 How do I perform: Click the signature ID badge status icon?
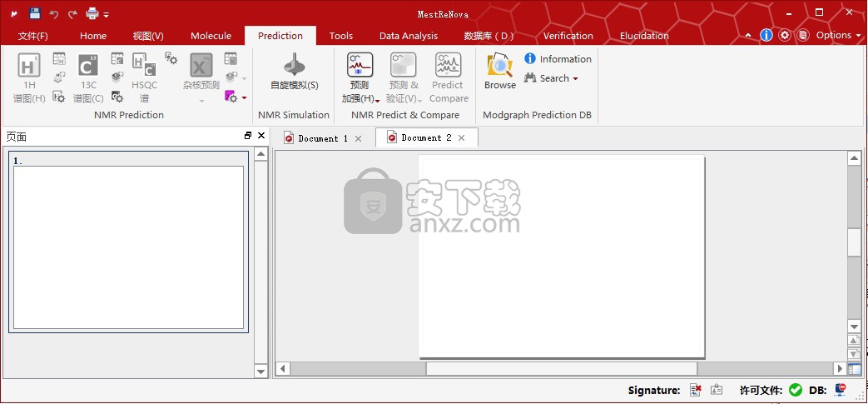point(717,390)
